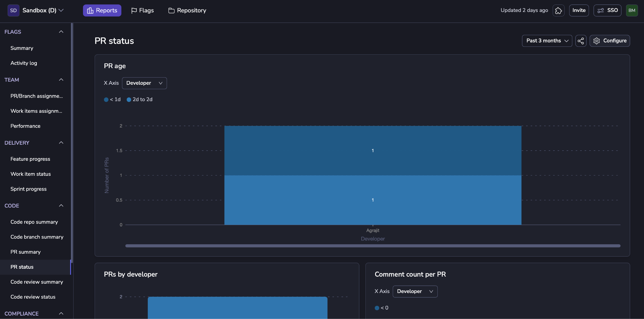Switch to the Reports tab
644x319 pixels.
[x=102, y=10]
